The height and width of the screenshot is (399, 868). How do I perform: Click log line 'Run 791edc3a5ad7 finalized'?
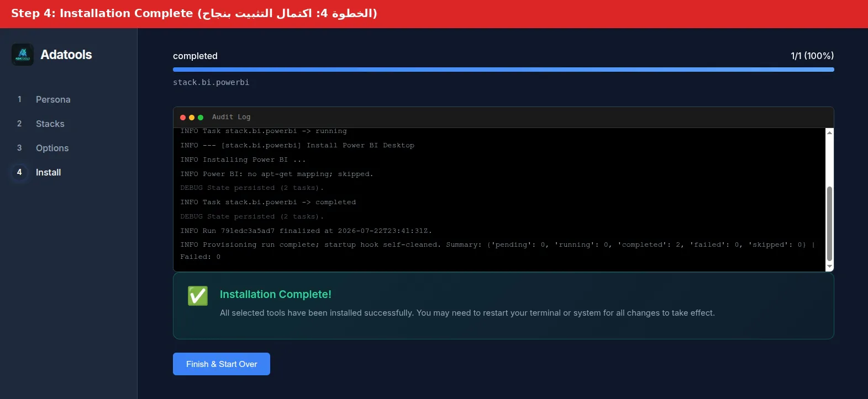click(306, 231)
